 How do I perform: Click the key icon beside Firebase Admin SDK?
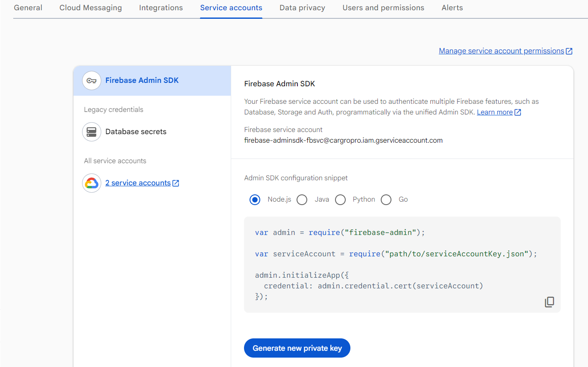pyautogui.click(x=91, y=80)
